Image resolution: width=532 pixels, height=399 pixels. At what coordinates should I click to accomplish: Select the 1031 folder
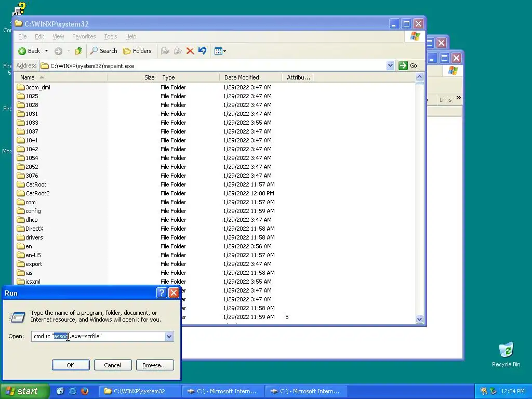tap(27, 114)
